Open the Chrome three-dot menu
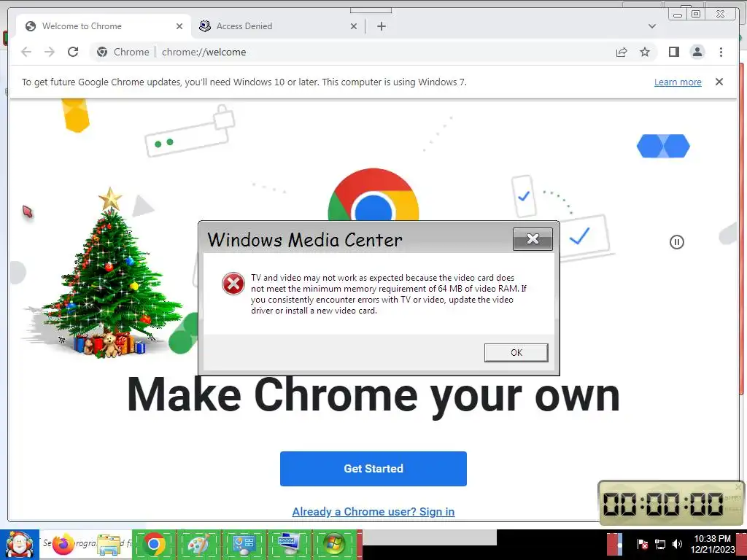Image resolution: width=747 pixels, height=560 pixels. (x=721, y=52)
